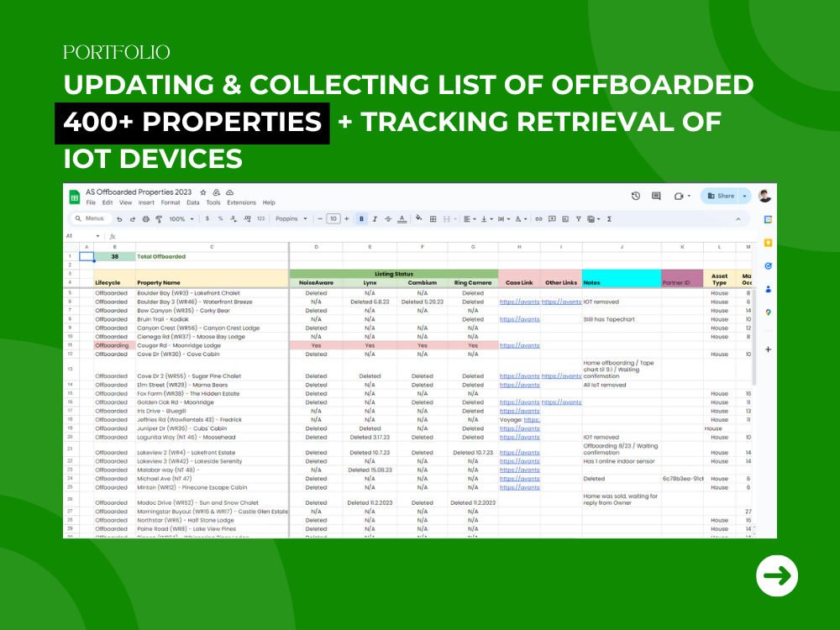
Task: Open Other Links URL for Golden Oak Rd row
Action: click(x=561, y=402)
